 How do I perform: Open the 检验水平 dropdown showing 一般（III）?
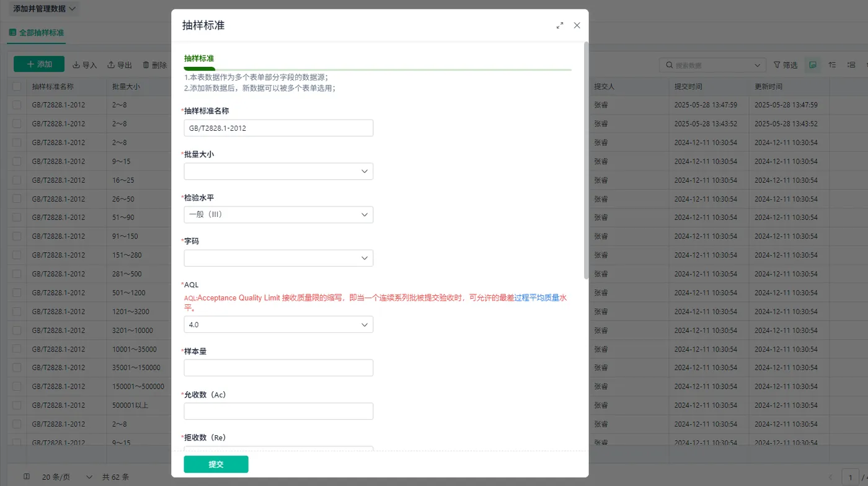[x=278, y=214]
